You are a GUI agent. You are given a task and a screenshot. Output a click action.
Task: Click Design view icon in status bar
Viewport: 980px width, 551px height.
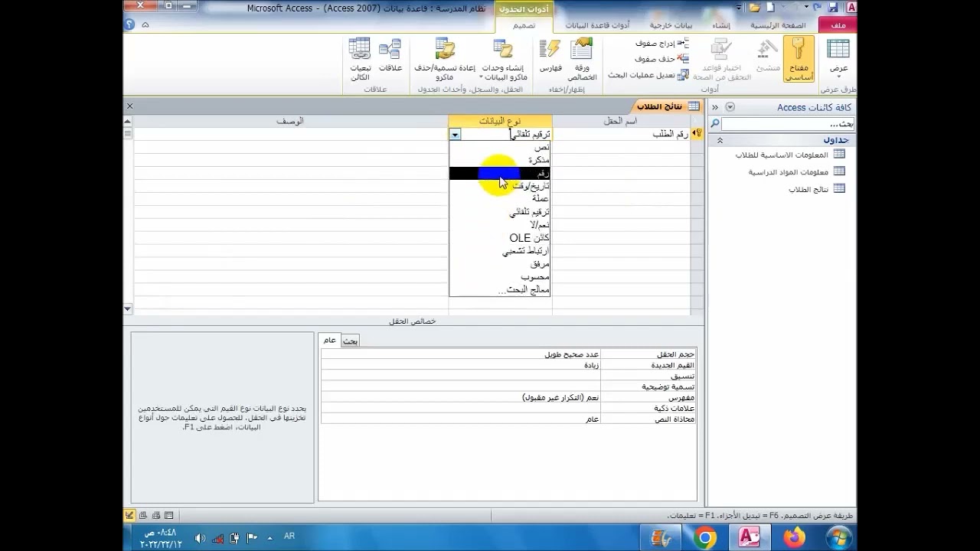coord(130,516)
